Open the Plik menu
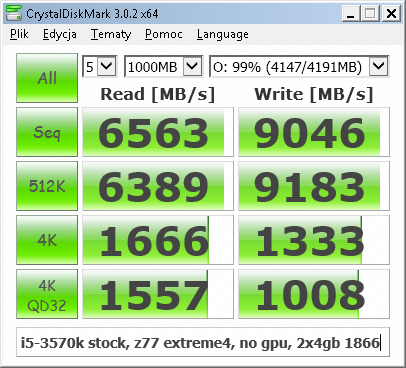Image resolution: width=406 pixels, height=368 pixels. point(19,34)
